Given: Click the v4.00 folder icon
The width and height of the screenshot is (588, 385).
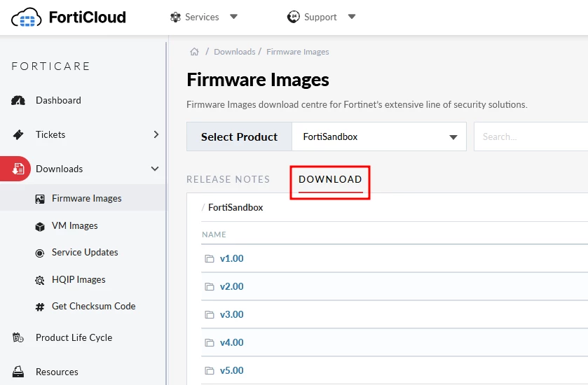Looking at the screenshot, I should [x=210, y=343].
